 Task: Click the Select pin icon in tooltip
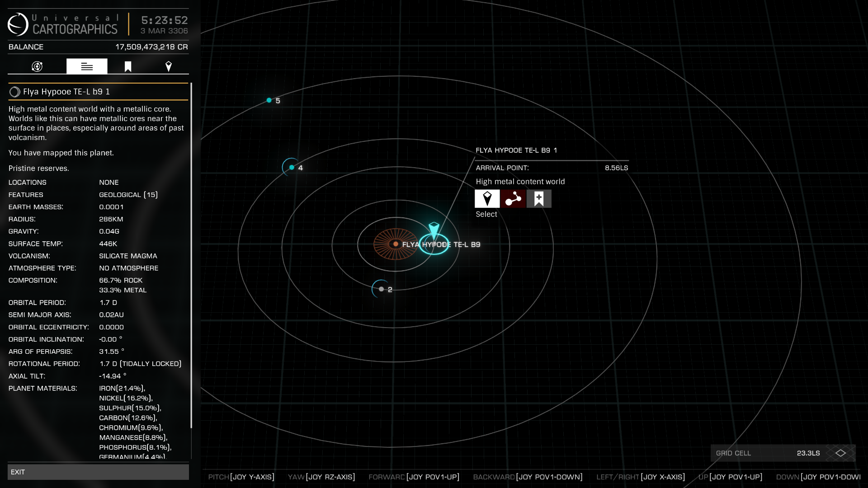pos(487,199)
